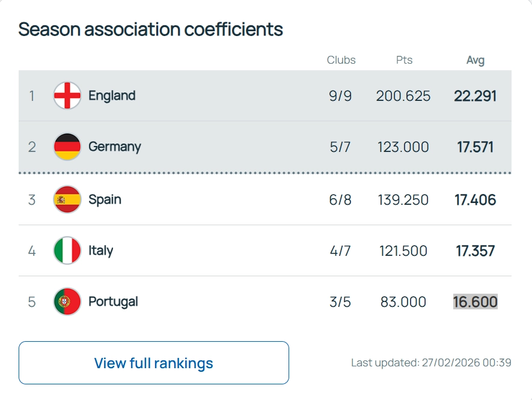Screen dimensions: 532x400
Task: Select the Germany country name
Action: click(x=114, y=147)
